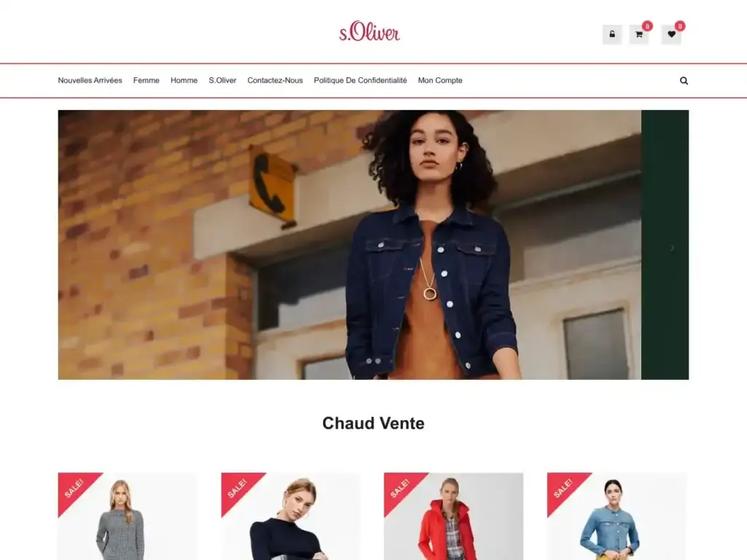Click SALE badge on grey dress product
Screen dimensions: 747x560
click(x=75, y=489)
